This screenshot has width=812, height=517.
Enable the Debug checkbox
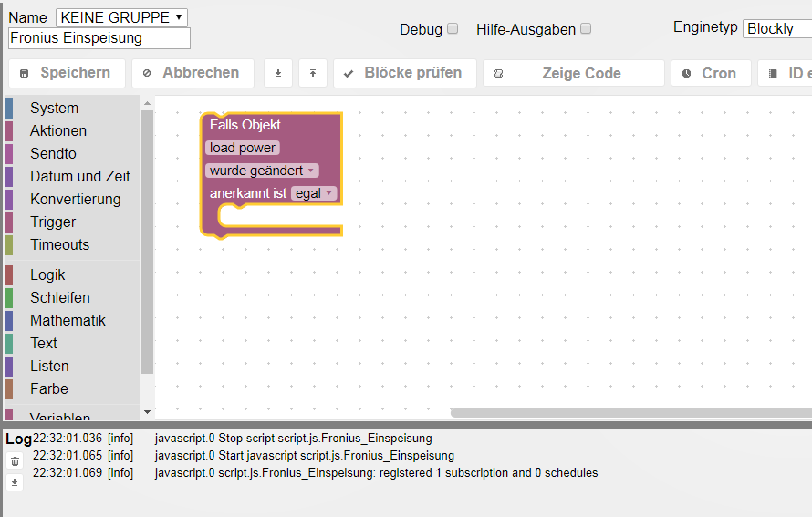(x=453, y=28)
